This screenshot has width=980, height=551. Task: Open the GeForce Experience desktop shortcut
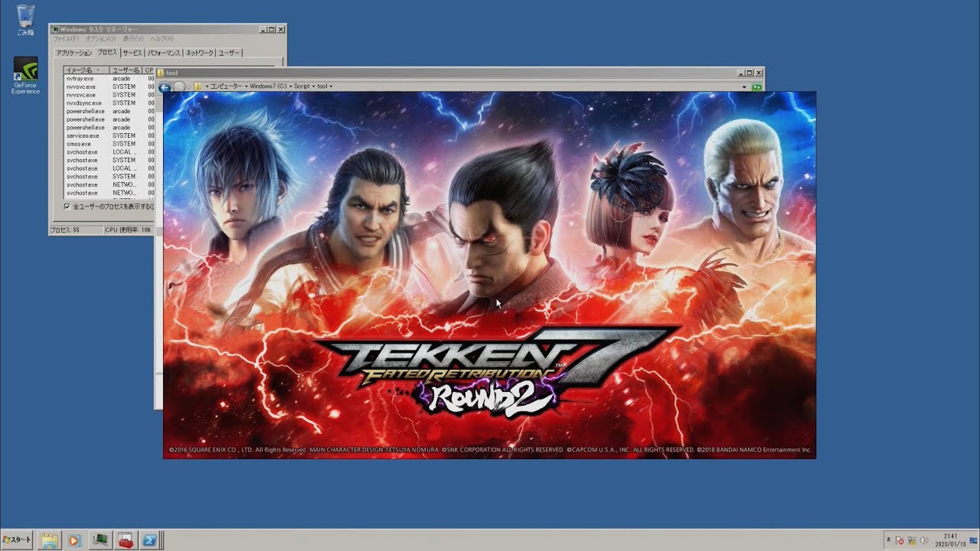pyautogui.click(x=25, y=75)
